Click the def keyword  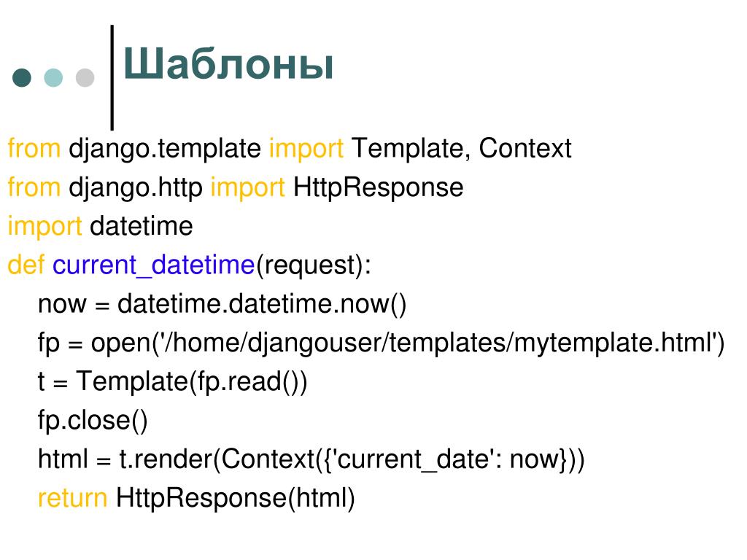26,265
